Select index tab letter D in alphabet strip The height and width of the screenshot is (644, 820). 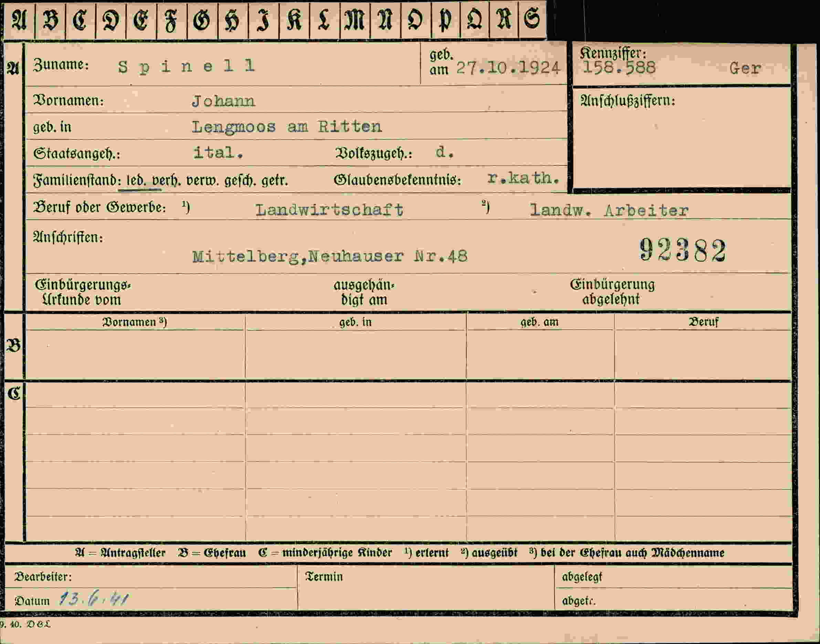[x=111, y=20]
